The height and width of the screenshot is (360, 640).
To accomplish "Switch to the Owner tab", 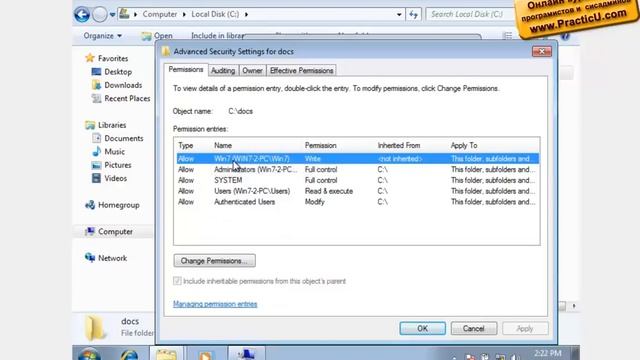I will click(252, 71).
